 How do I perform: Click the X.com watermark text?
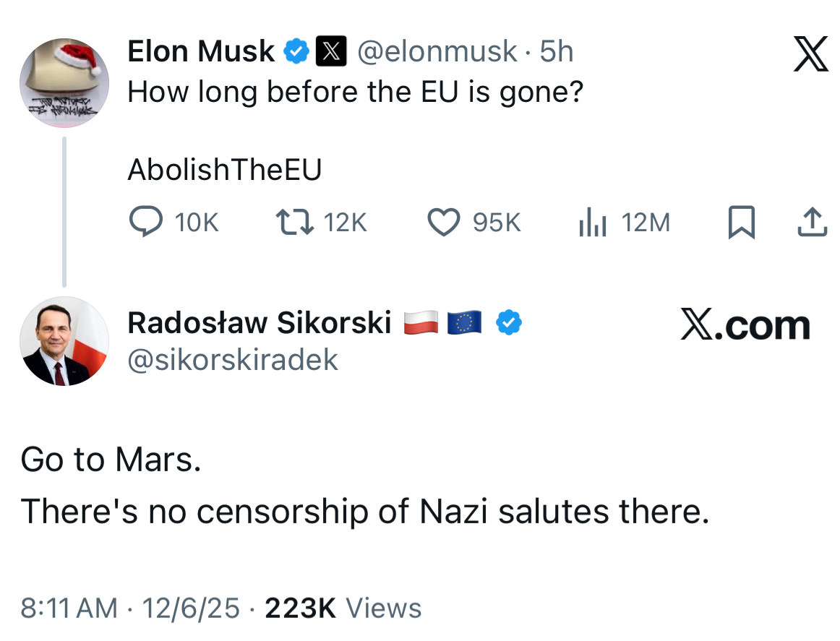(x=745, y=326)
